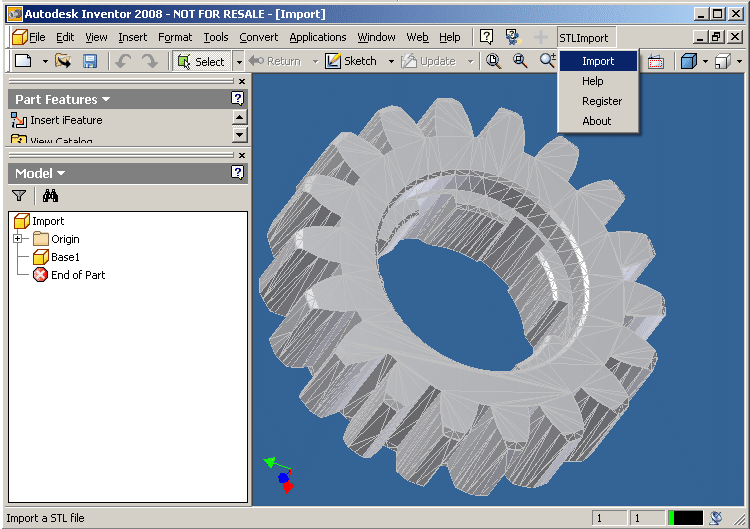Select the Origin folder in tree
This screenshot has width=750, height=529.
pyautogui.click(x=56, y=239)
